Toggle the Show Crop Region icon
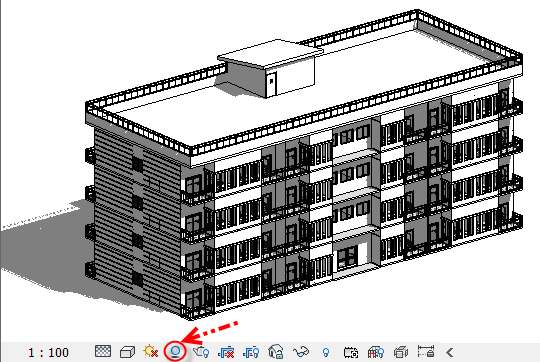Viewport: 540px width, 362px height. 251,352
